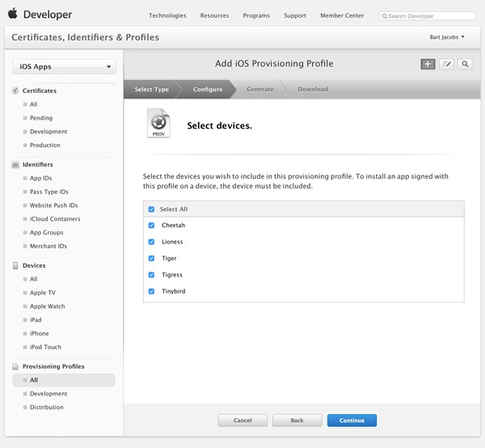Uncheck the Lioness device checkbox
485x448 pixels.
tap(151, 242)
